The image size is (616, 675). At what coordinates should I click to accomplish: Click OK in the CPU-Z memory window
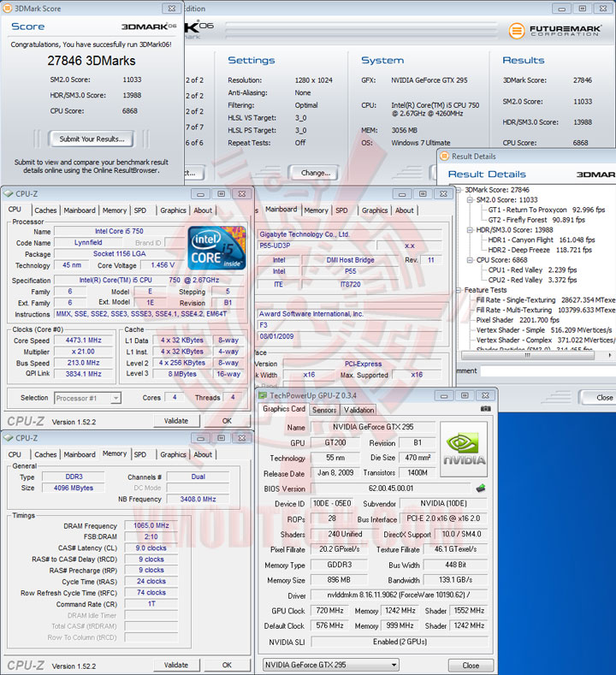pos(227,665)
